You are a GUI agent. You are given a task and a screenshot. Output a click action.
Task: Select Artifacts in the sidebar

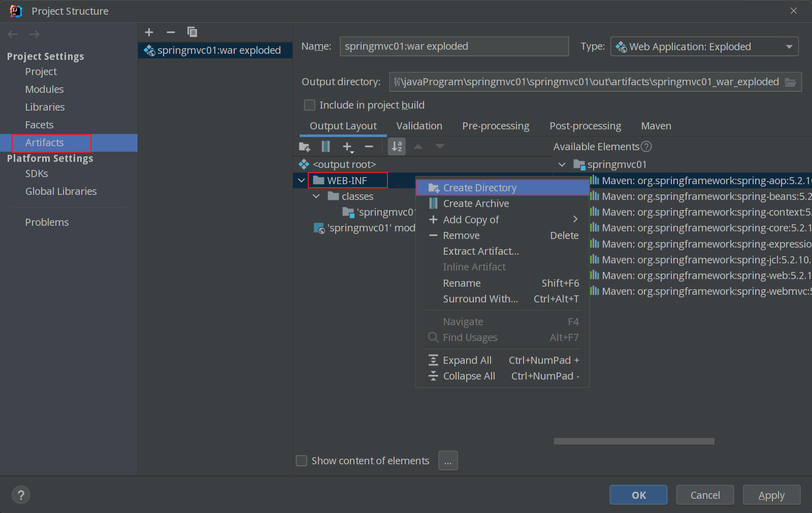(45, 143)
